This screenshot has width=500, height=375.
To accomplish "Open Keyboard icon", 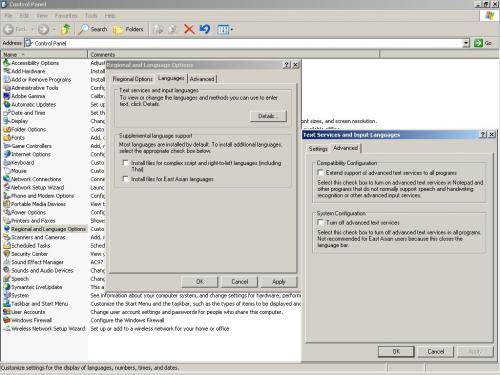I will [7, 162].
